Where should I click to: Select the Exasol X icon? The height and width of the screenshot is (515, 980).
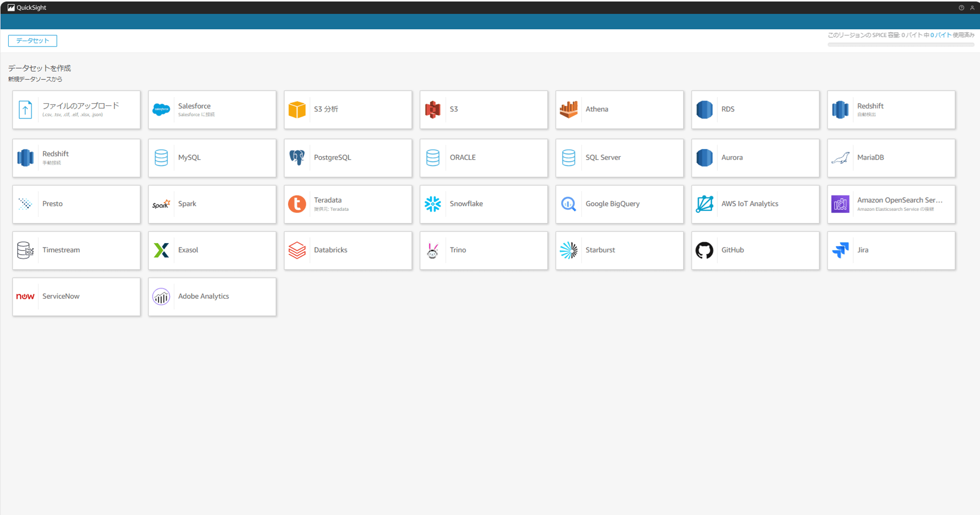pos(161,250)
